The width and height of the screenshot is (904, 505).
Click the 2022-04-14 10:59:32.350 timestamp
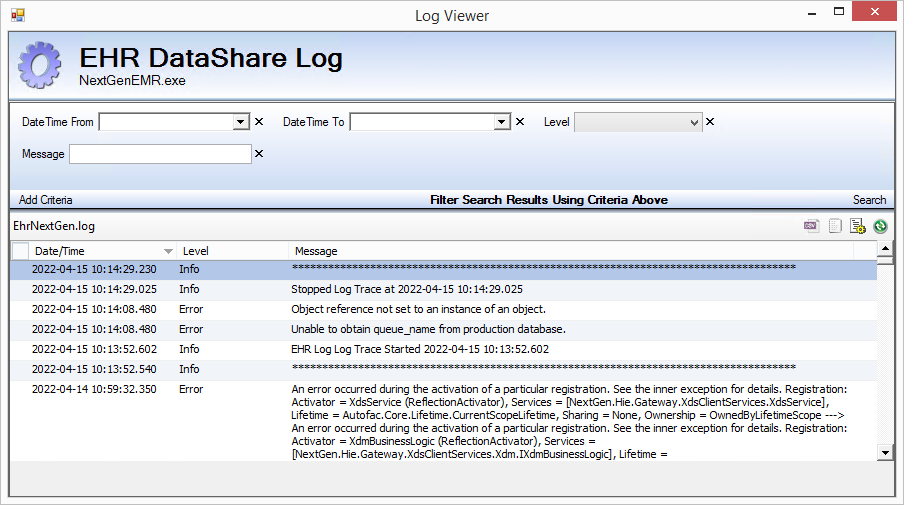(94, 389)
